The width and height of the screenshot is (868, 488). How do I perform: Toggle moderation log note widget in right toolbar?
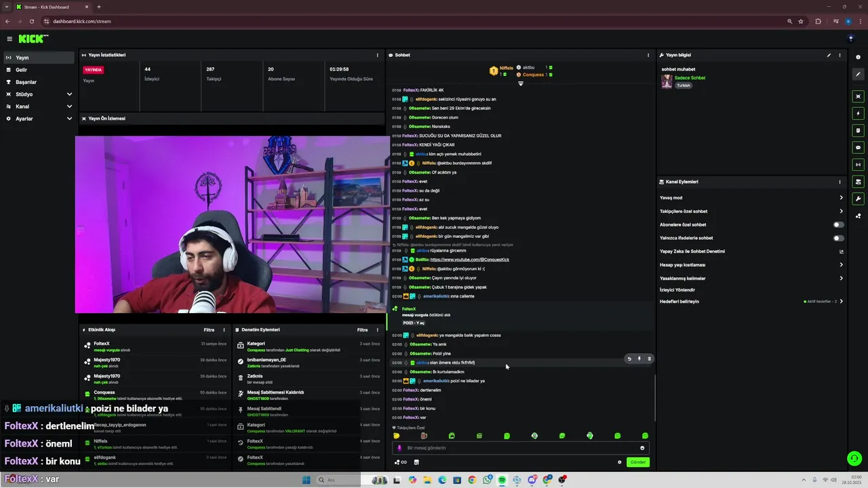pyautogui.click(x=858, y=130)
